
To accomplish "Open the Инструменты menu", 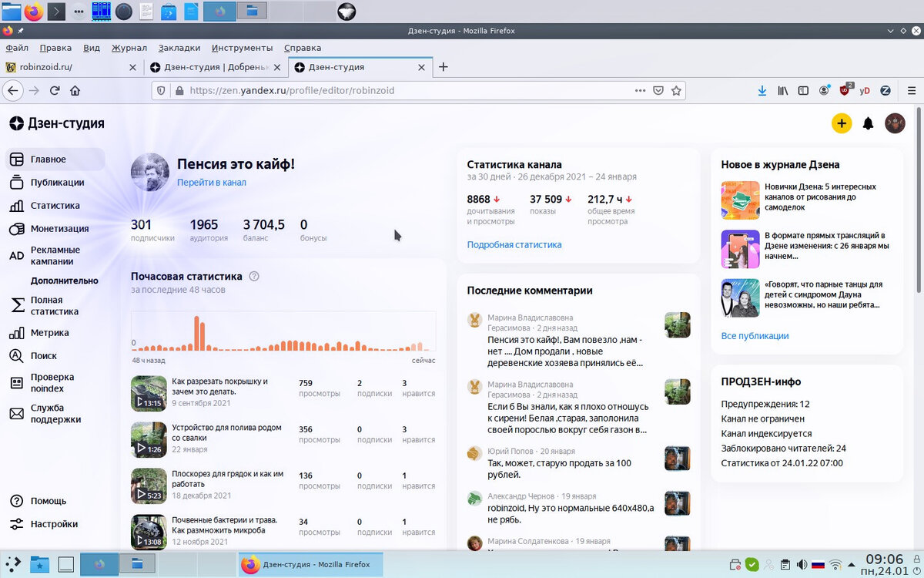I will pos(242,48).
